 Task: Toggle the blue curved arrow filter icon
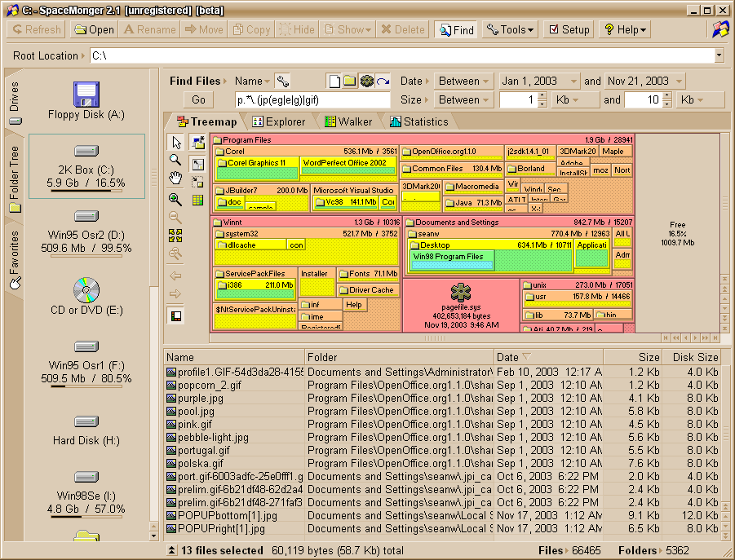click(x=383, y=81)
